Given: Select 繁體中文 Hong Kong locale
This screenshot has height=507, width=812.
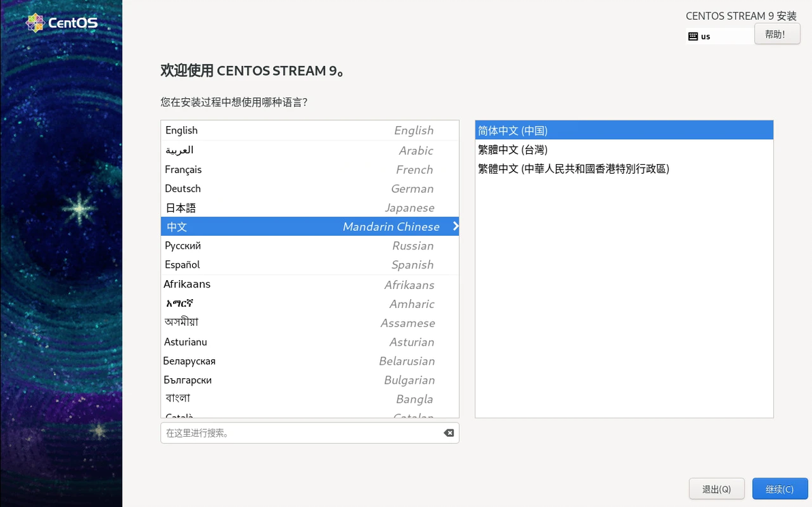Looking at the screenshot, I should click(624, 169).
